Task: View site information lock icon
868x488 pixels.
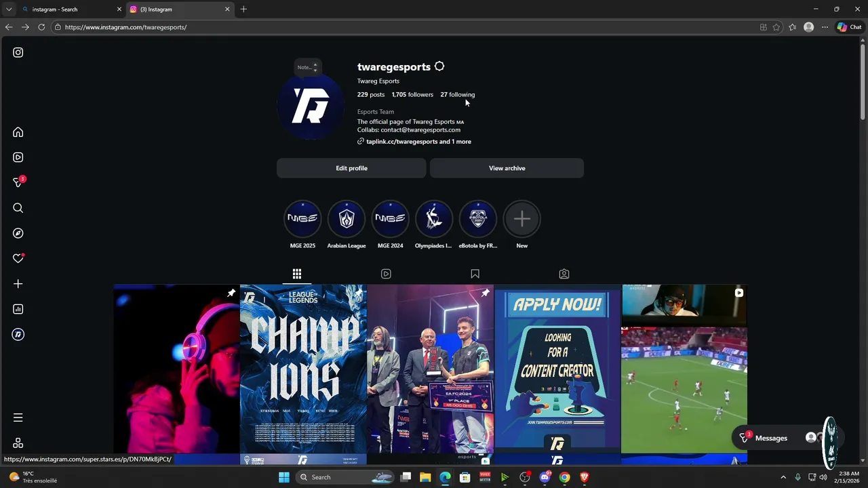Action: tap(58, 27)
